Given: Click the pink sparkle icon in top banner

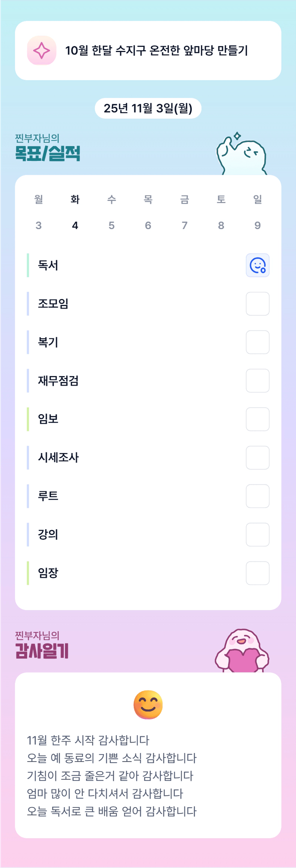Looking at the screenshot, I should [x=42, y=51].
